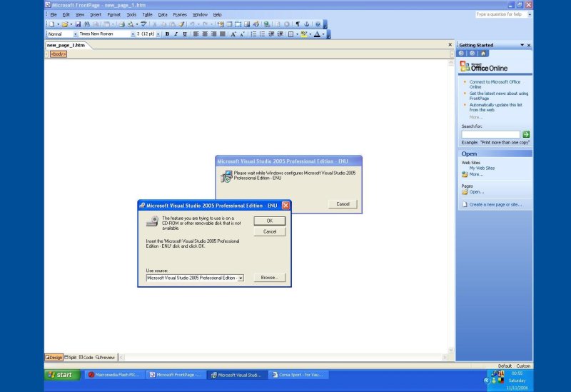Toggle Align Right paragraph alignment

pyautogui.click(x=213, y=34)
